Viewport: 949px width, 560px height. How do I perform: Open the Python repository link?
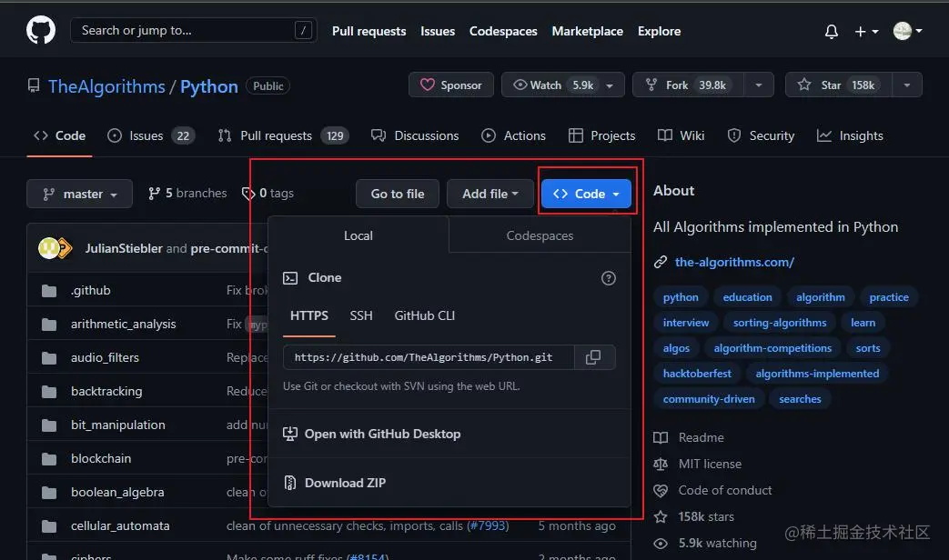click(208, 86)
